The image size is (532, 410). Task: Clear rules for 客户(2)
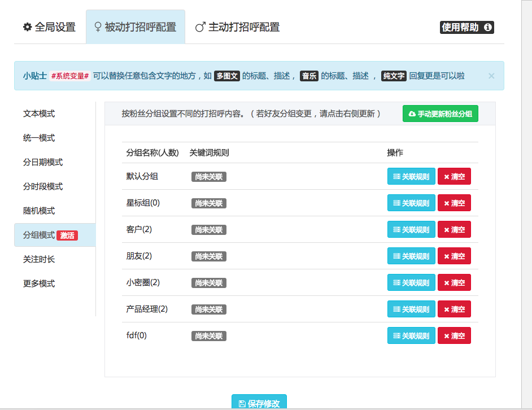point(454,229)
